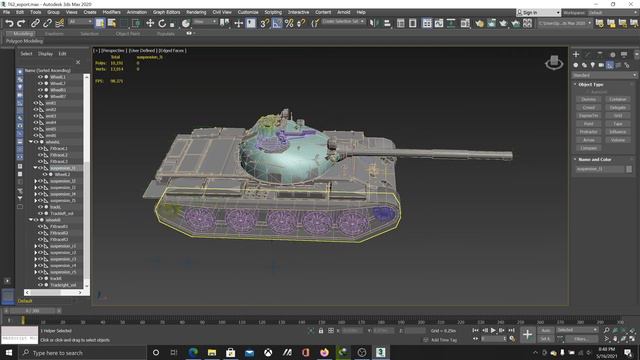The image size is (640, 360).
Task: Open the Create tab plus icon in command panel
Action: pos(576,54)
